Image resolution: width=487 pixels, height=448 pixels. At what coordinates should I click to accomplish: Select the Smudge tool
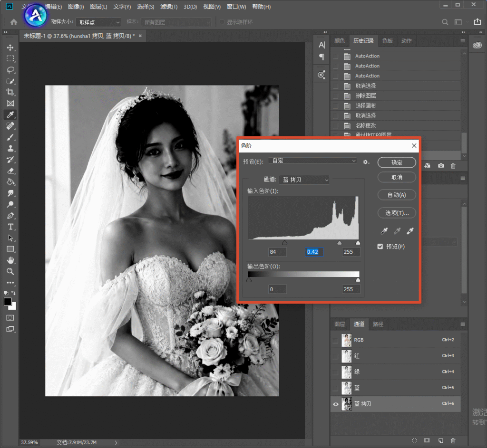(10, 193)
